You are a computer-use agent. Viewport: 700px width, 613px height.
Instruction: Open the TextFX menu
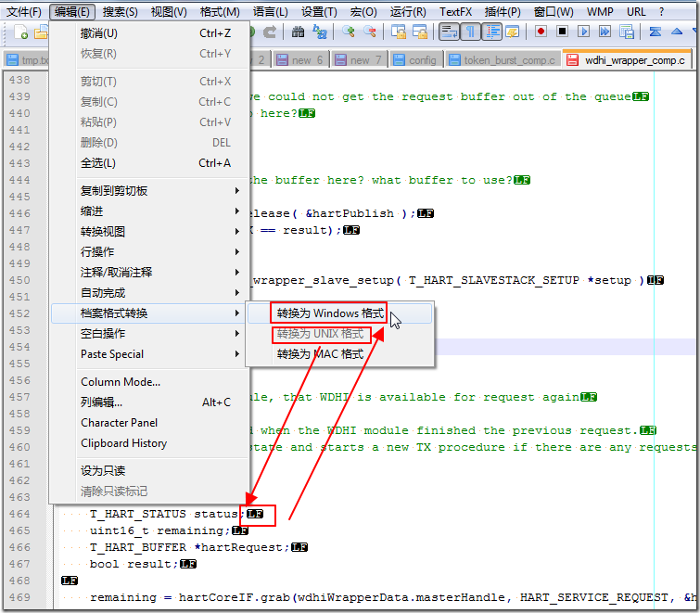point(455,12)
